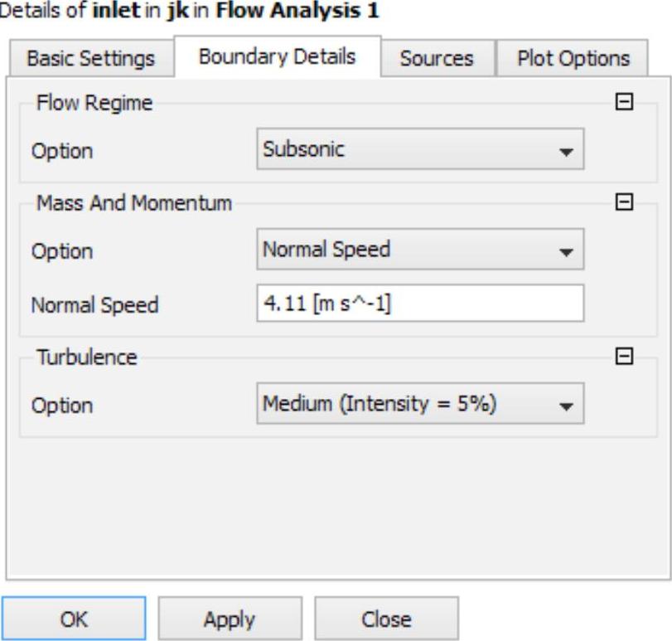Click the Option label under Turbulence
This screenshot has width=672, height=641.
(62, 406)
